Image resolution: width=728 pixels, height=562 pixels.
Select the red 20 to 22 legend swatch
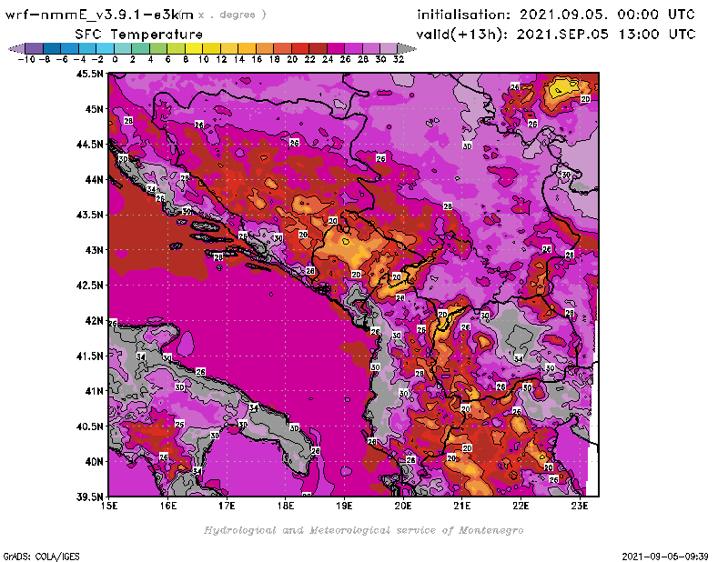tap(300, 49)
